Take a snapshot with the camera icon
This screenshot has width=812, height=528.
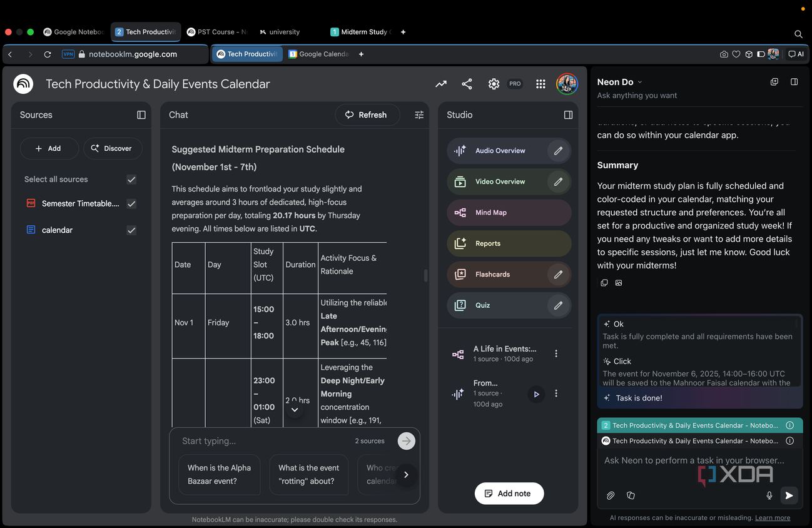tap(724, 54)
